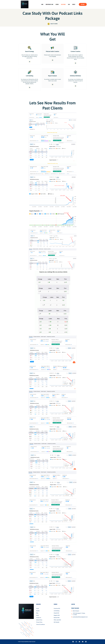Click arrow under Content Creation card

point(75,63)
